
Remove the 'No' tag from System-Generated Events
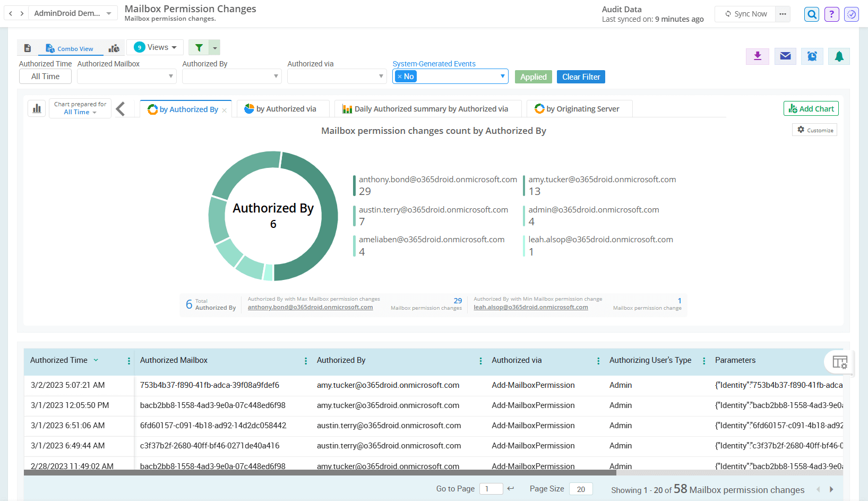[400, 77]
